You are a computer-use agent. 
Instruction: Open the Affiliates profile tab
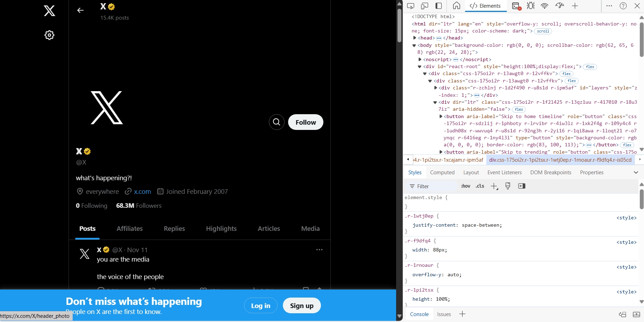click(130, 229)
